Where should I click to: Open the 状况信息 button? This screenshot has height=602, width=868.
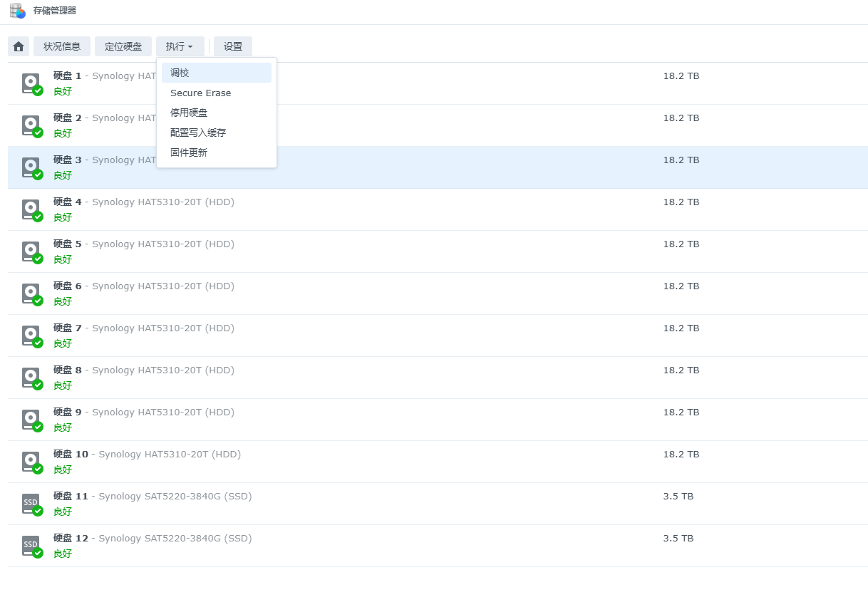(x=62, y=46)
